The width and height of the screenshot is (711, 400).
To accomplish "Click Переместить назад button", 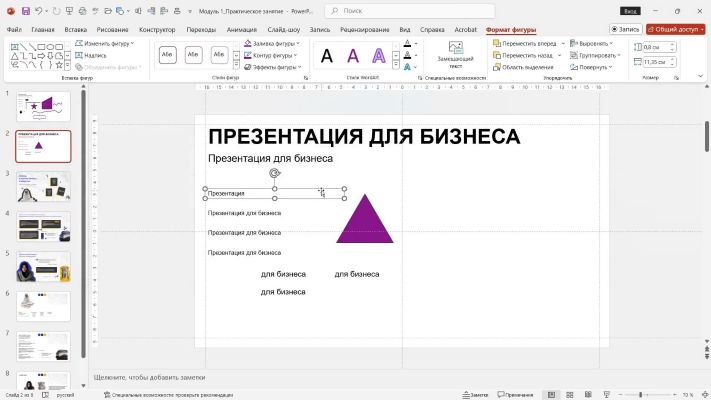I will tap(523, 55).
